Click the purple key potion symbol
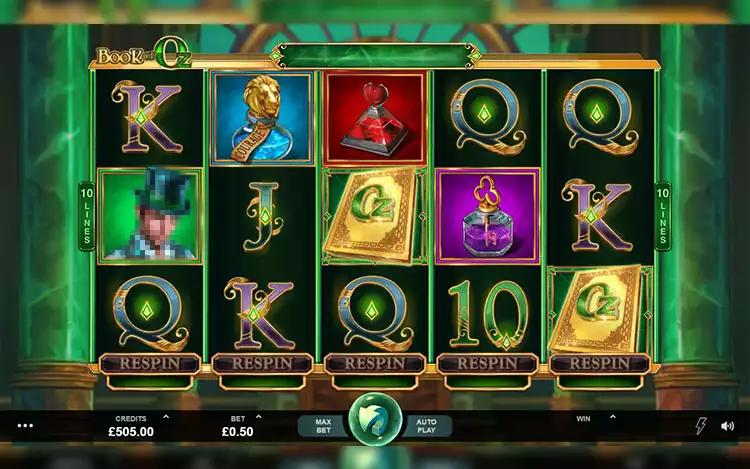Viewport: 750px width, 469px height. [487, 216]
